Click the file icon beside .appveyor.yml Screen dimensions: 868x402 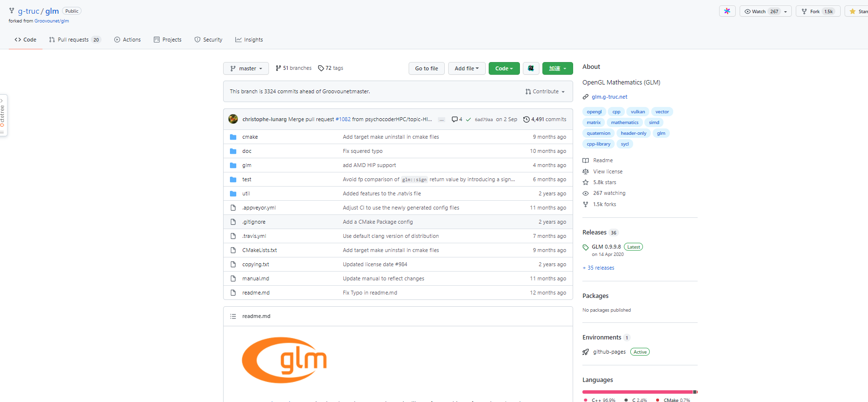233,208
